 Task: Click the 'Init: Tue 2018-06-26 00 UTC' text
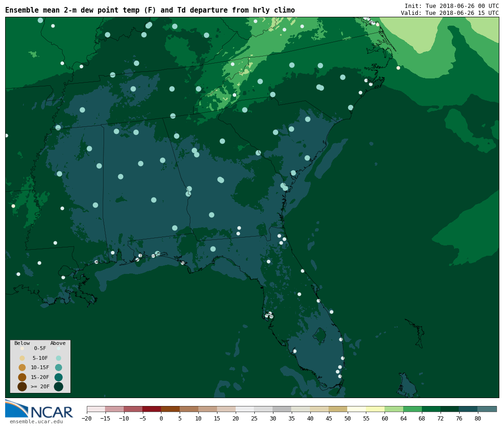(452, 6)
